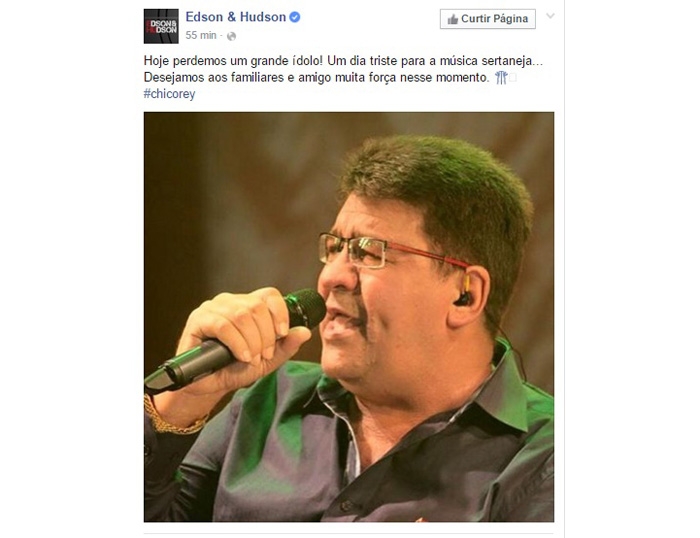Click the gold bracelet in the photo
Viewport: 700px width, 538px height.
click(x=174, y=420)
